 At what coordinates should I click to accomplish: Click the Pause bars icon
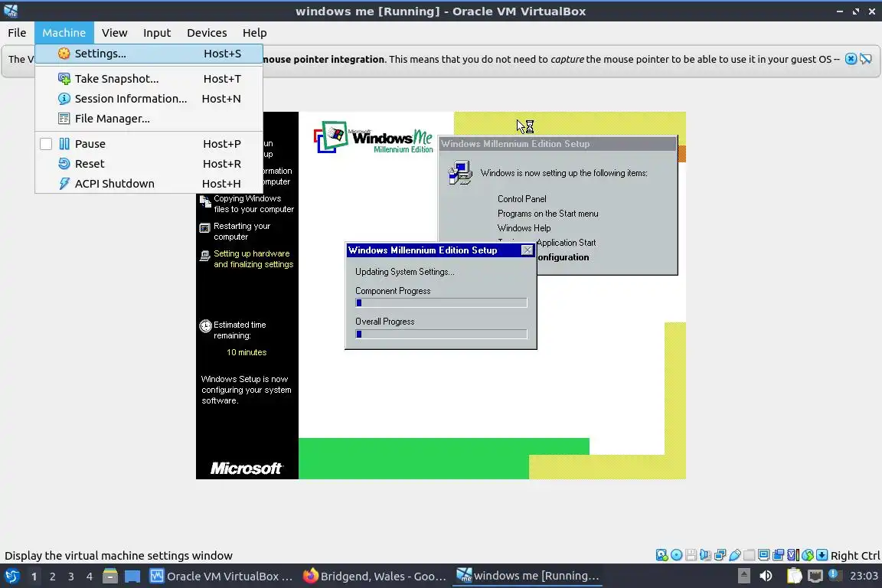coord(64,144)
